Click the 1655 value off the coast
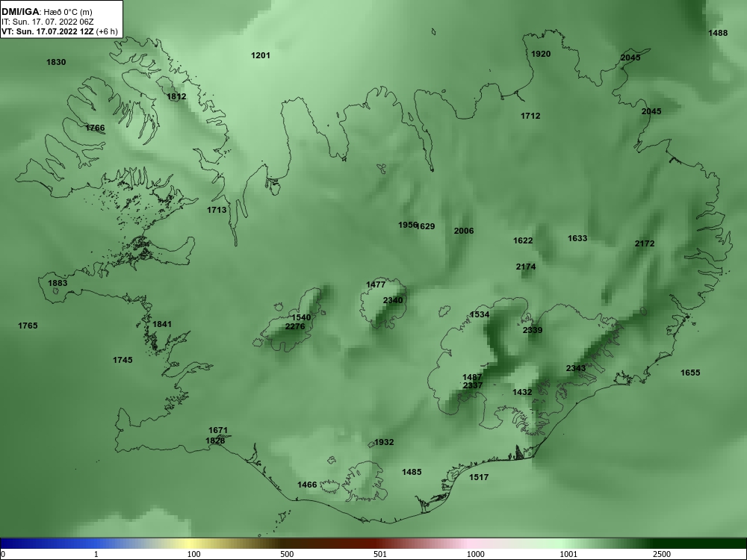This screenshot has width=747, height=560. point(690,373)
